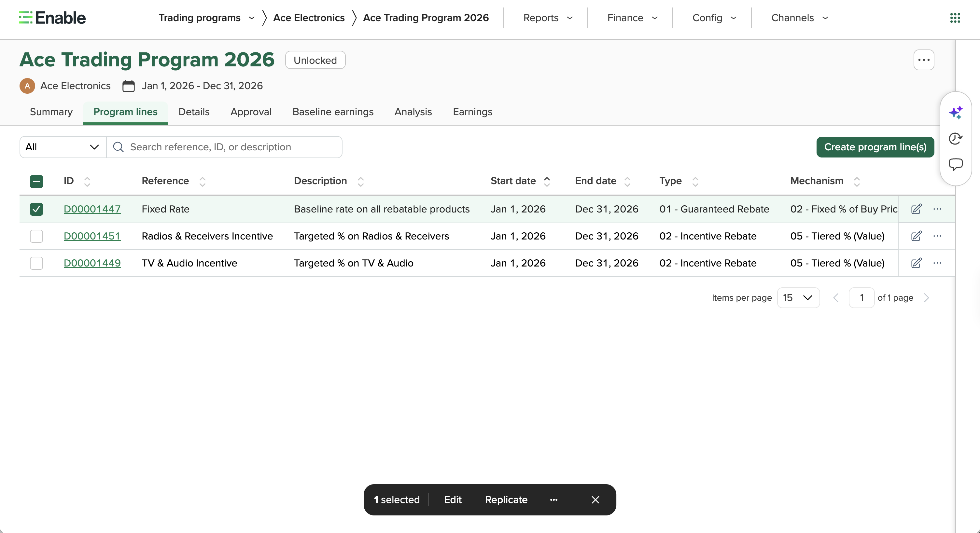Expand the Finance menu
Screen dimensions: 980x533
coord(632,18)
